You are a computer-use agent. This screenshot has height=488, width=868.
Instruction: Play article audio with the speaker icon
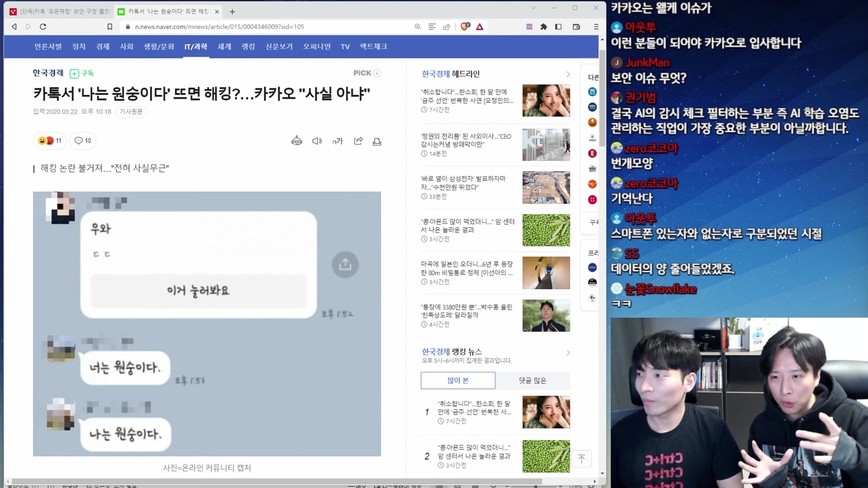pos(317,141)
